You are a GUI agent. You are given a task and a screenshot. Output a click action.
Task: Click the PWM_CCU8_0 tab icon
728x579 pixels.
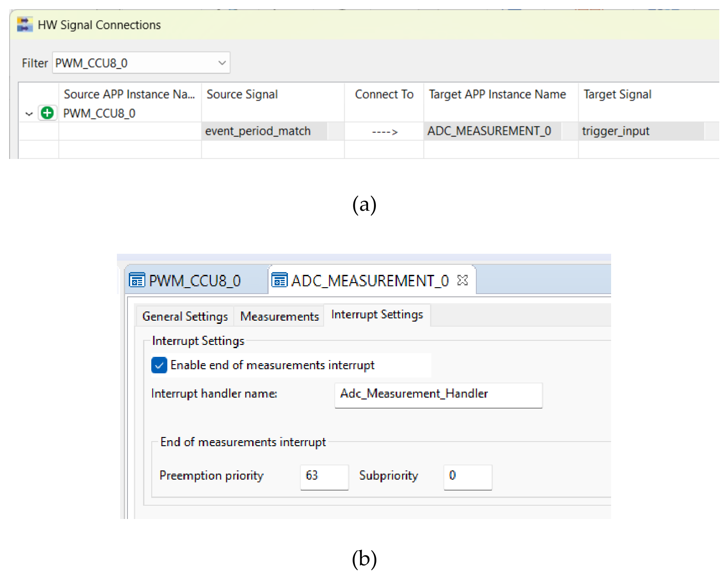tap(137, 280)
